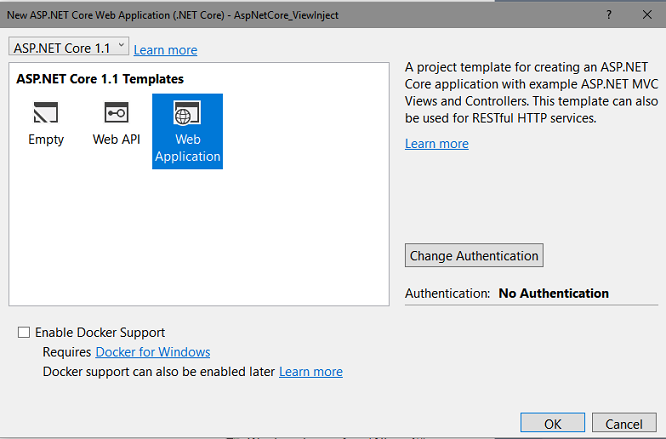The height and width of the screenshot is (439, 666).
Task: Click the Enable Docker Support label
Action: click(x=100, y=332)
